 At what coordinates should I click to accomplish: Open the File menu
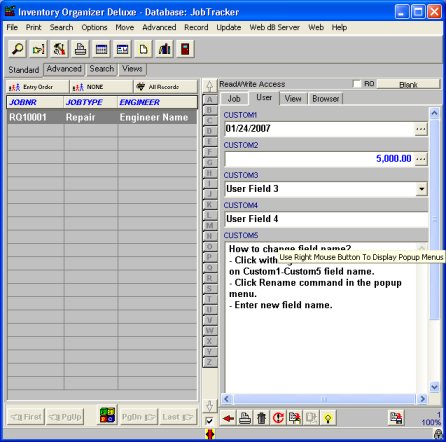(12, 27)
